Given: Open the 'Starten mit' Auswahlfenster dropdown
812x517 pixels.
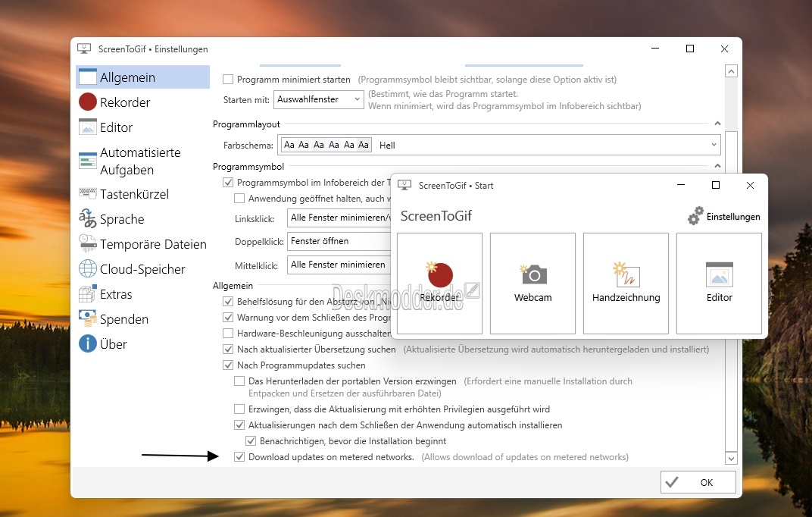Looking at the screenshot, I should click(318, 99).
